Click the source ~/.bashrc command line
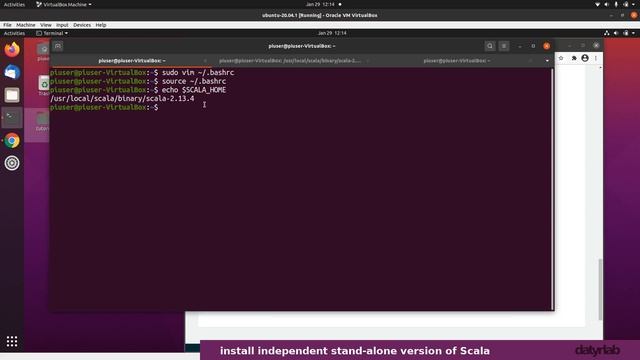This screenshot has height=360, width=640. coord(194,81)
